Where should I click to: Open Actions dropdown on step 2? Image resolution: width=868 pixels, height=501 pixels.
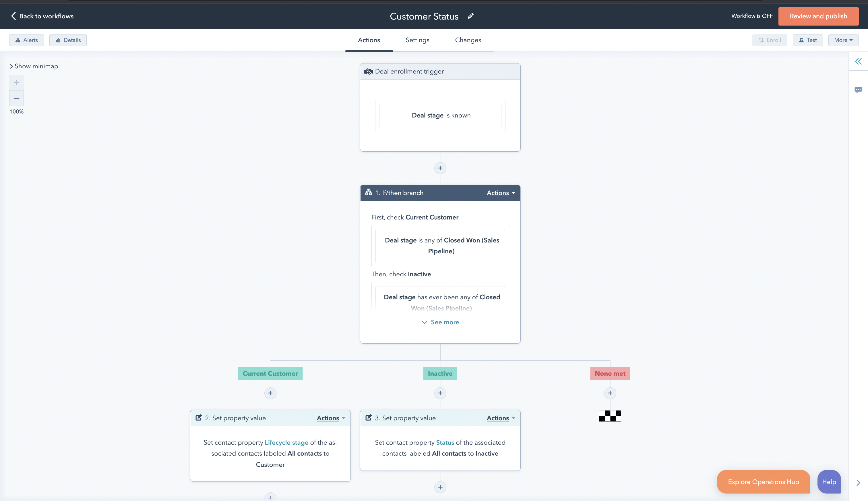(x=331, y=418)
